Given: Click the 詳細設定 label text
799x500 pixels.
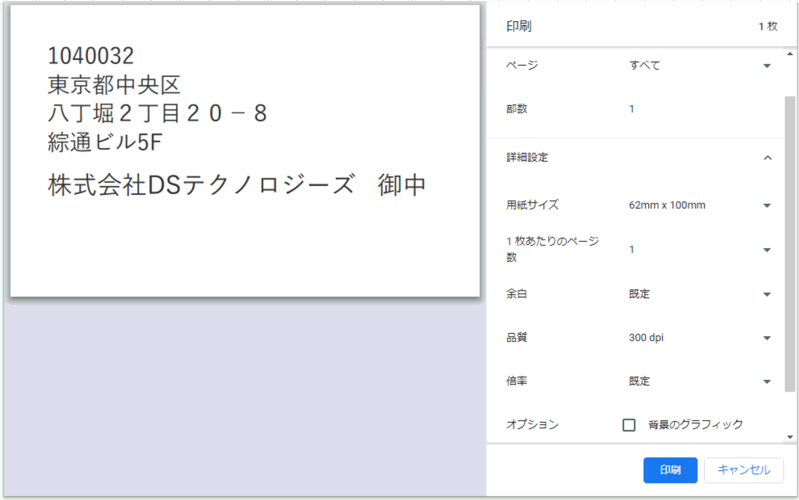Looking at the screenshot, I should [527, 157].
